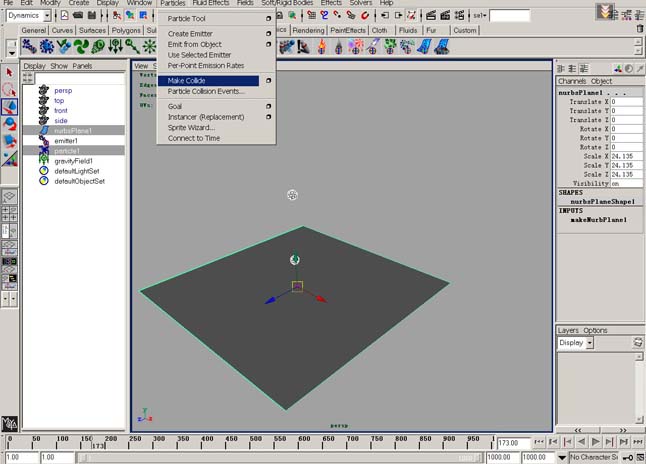The image size is (646, 464).
Task: Switch to the Polygons shelf tab
Action: [126, 30]
